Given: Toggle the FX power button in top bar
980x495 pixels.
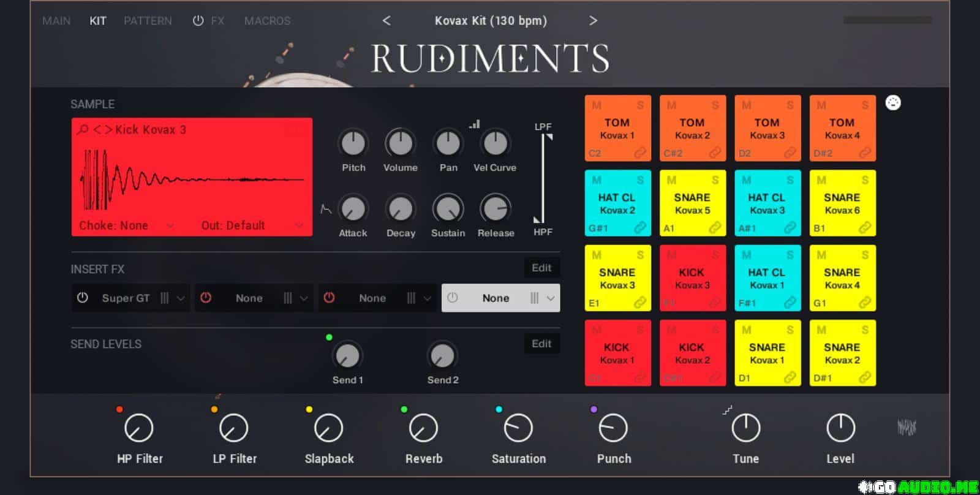Looking at the screenshot, I should point(198,20).
